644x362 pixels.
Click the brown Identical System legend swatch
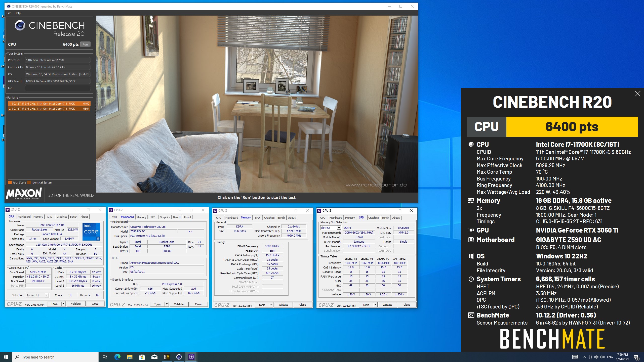(x=29, y=183)
